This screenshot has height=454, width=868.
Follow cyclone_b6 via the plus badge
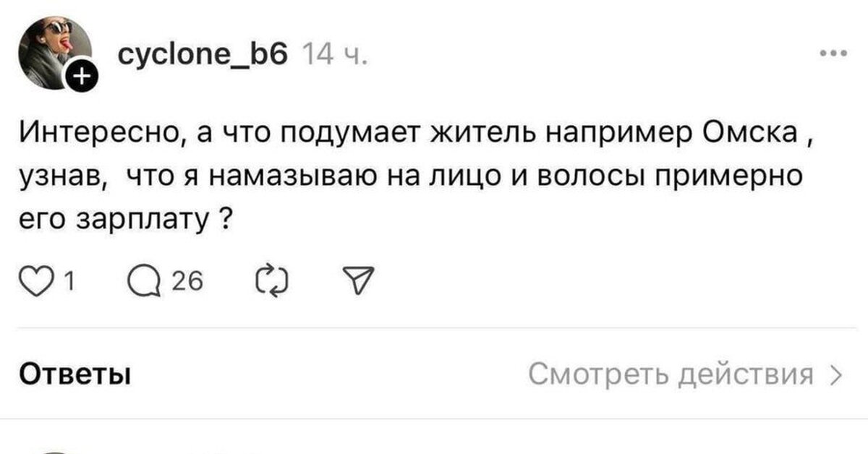(x=82, y=75)
